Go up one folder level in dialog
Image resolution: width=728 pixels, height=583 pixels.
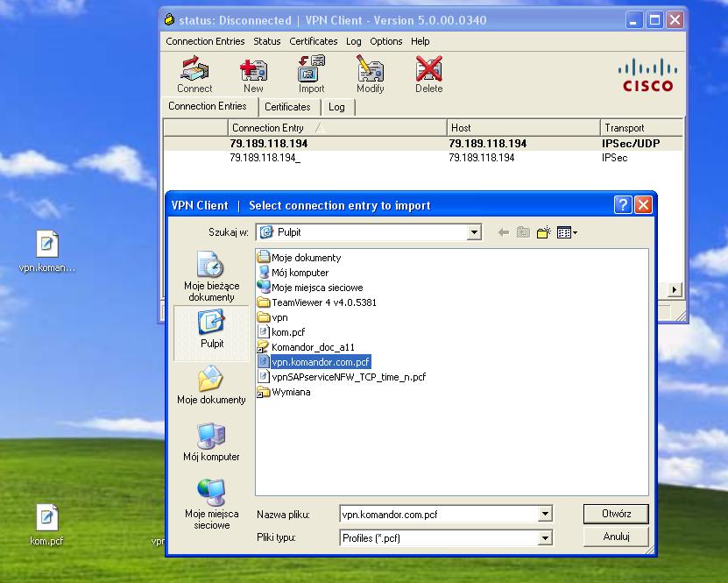pos(523,232)
